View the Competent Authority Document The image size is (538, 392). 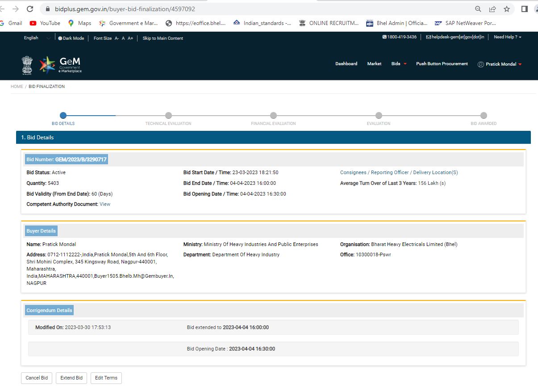point(105,204)
